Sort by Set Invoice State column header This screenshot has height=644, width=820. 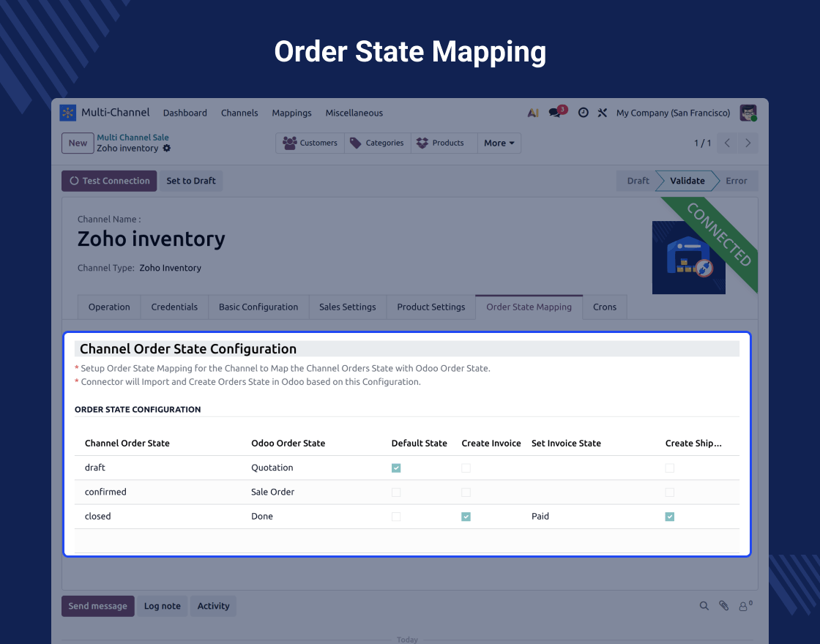pos(566,443)
